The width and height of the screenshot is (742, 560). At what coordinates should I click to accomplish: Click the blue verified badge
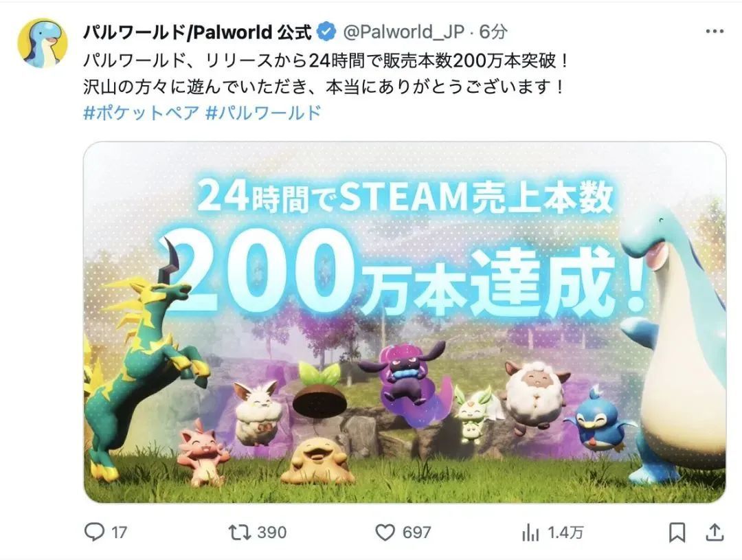(x=326, y=32)
